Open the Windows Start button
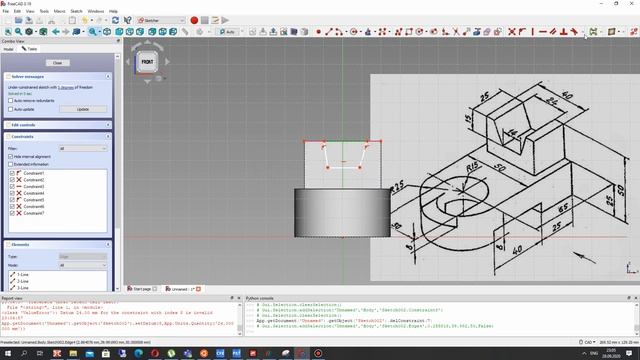Image resolution: width=640 pixels, height=360 pixels. tap(7, 353)
